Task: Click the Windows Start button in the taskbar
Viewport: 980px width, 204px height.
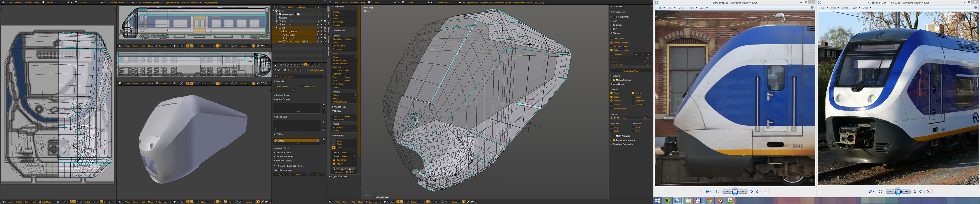Action: coord(657,201)
